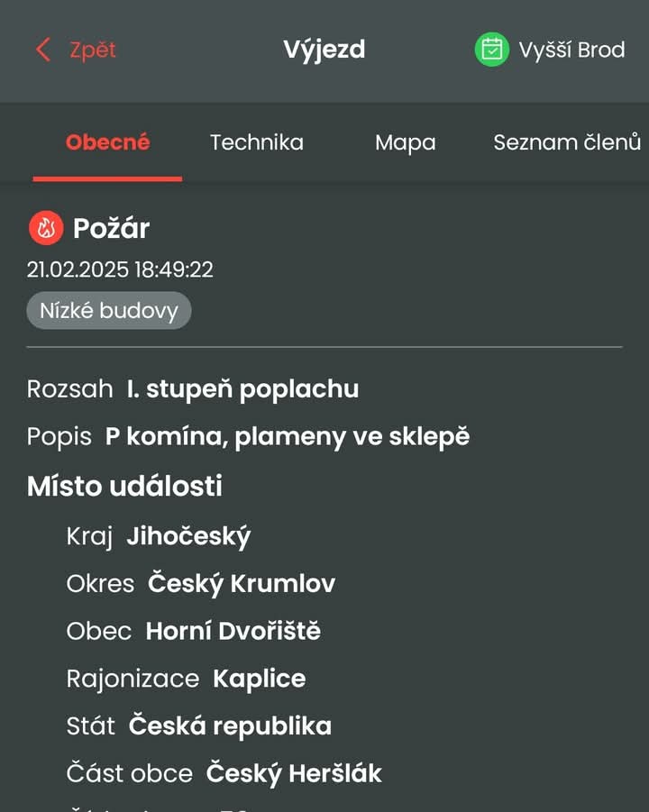Show the Seznam členů tab
The width and height of the screenshot is (649, 812).
click(567, 142)
